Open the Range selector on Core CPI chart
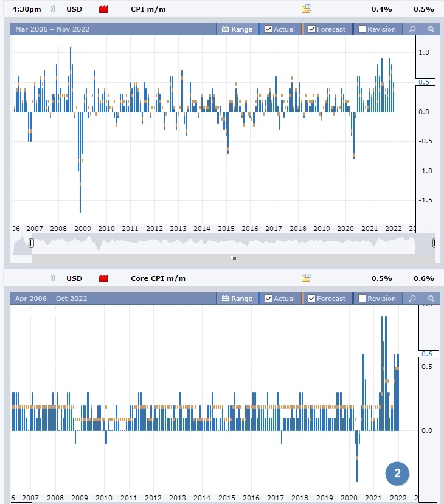 tap(237, 299)
